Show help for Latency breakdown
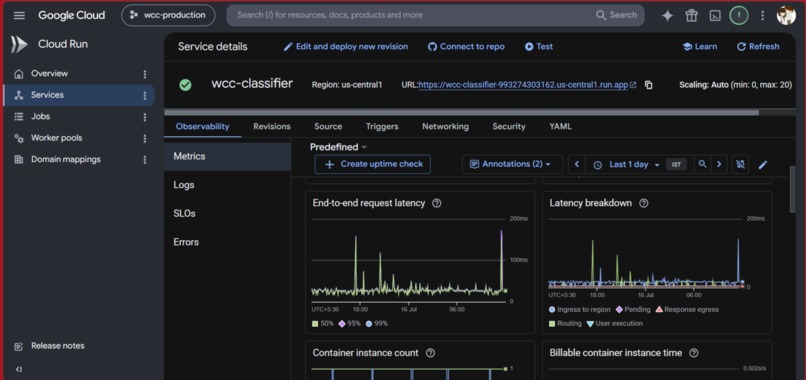Viewport: 806px width, 380px height. [644, 203]
